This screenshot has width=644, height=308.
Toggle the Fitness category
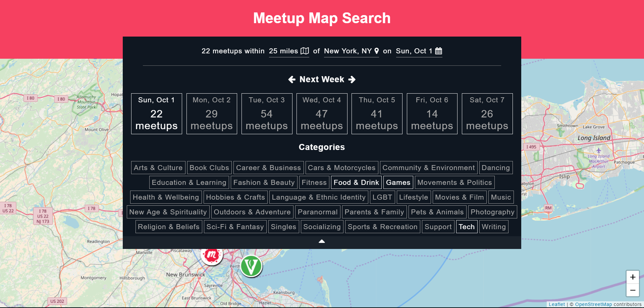click(314, 183)
